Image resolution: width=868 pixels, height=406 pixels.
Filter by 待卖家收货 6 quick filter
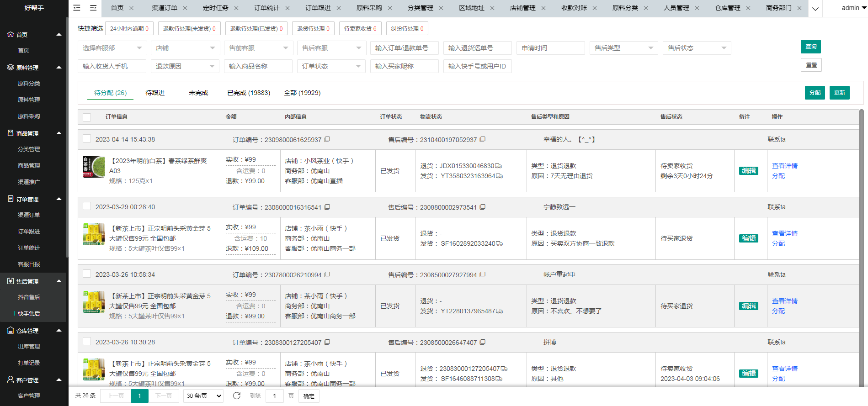[360, 28]
